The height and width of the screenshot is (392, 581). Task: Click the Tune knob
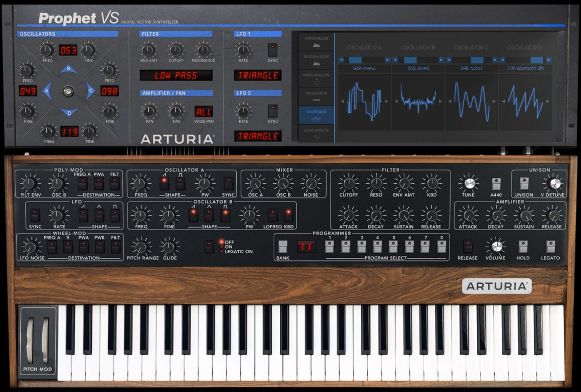tap(469, 183)
